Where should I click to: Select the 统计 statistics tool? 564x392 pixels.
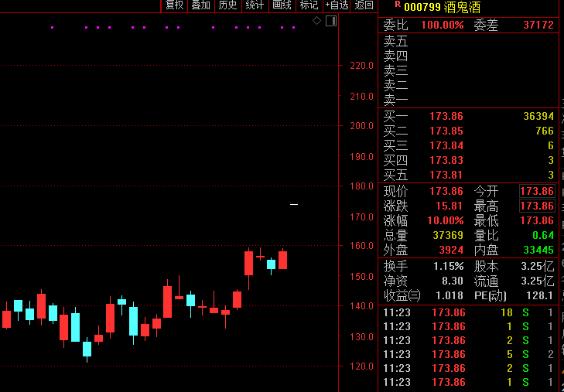(x=255, y=5)
